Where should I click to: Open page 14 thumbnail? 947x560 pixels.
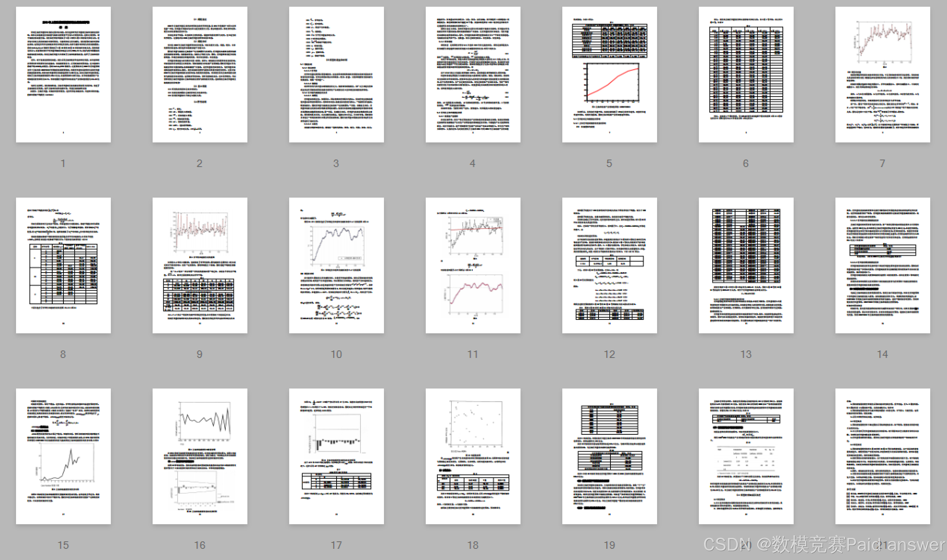click(883, 265)
